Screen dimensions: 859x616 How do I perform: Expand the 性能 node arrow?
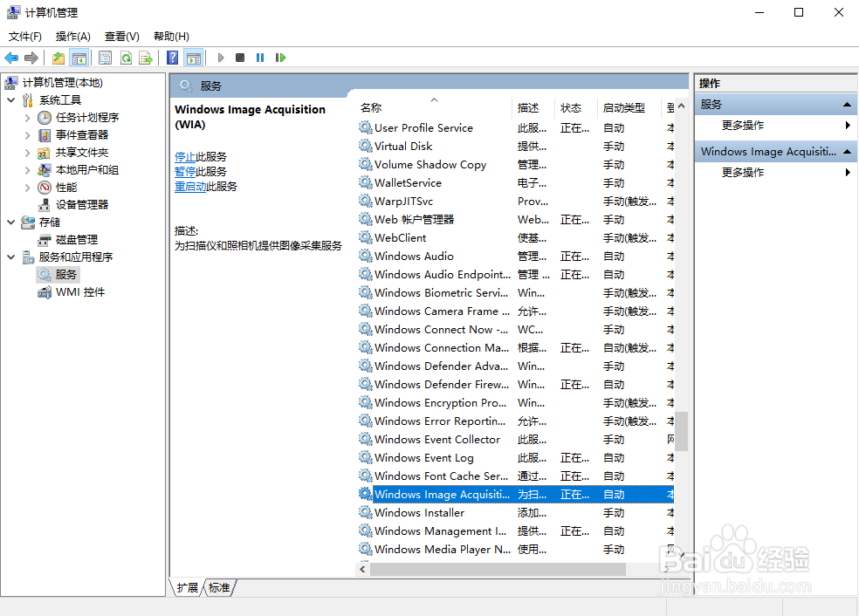click(x=27, y=188)
